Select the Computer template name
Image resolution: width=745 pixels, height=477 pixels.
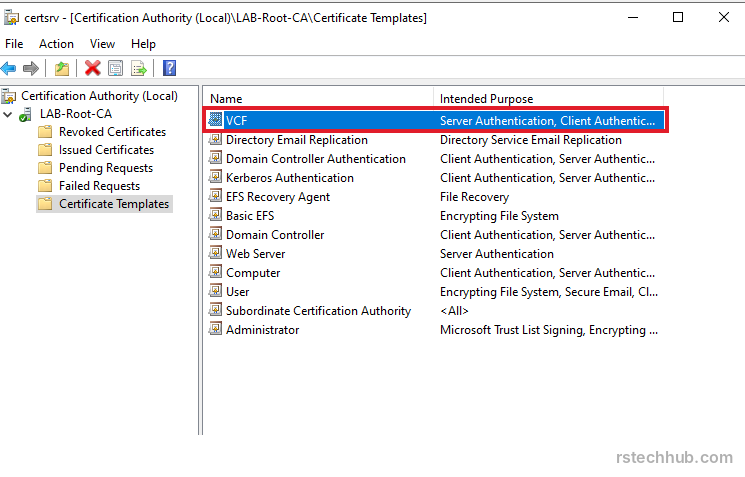tap(253, 273)
